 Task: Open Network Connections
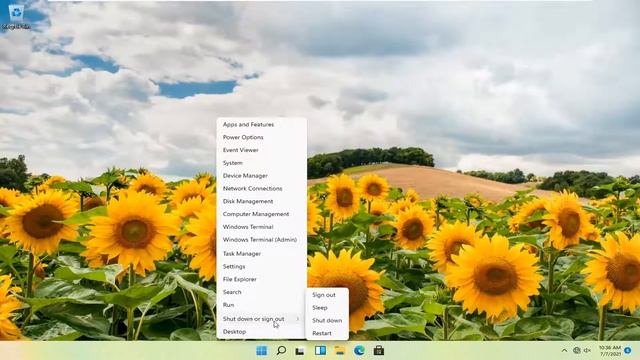click(262, 189)
